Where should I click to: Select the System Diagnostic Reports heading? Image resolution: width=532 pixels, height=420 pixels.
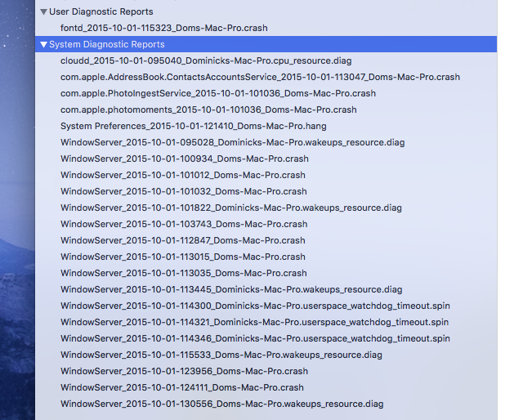pos(107,44)
